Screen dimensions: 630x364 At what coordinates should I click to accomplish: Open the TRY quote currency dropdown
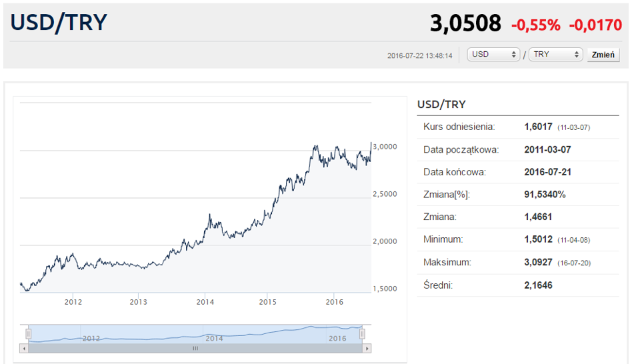(x=555, y=55)
